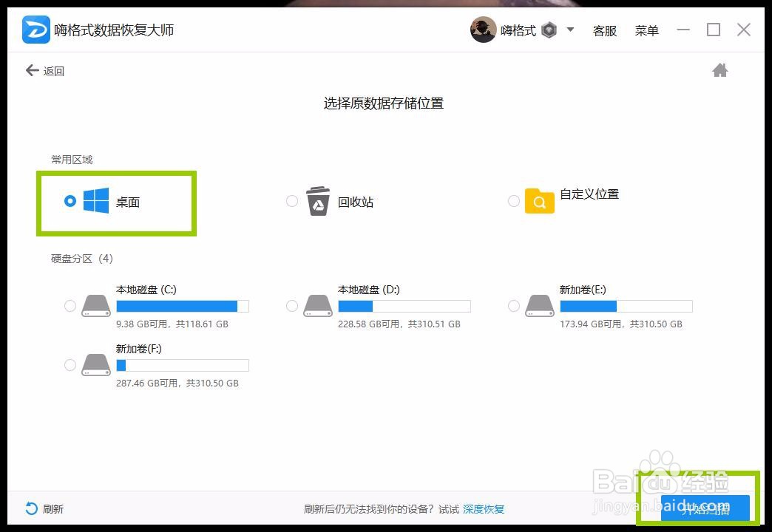This screenshot has width=772, height=532.
Task: Open the 客服 menu item
Action: tap(605, 31)
